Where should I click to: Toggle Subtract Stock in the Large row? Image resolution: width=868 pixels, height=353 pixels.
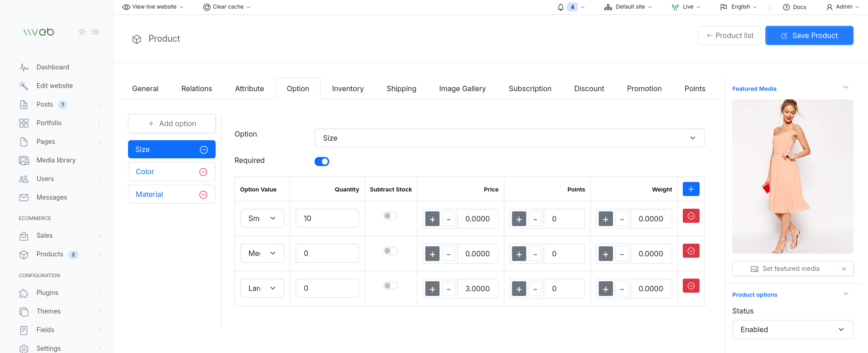[390, 286]
